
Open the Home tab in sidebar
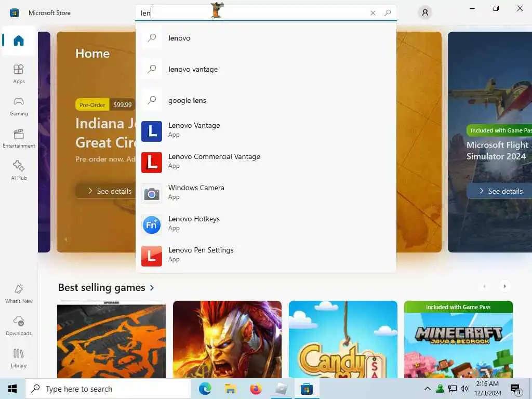click(x=19, y=41)
